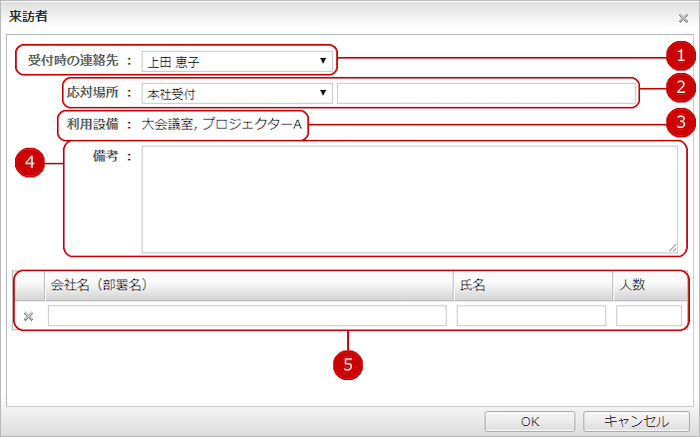The height and width of the screenshot is (437, 700).
Task: Click the red callout marker number 4
Action: [x=29, y=164]
